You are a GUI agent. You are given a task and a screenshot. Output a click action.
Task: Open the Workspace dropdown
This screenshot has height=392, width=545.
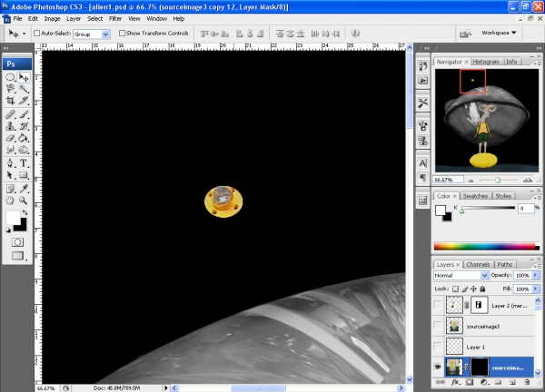pos(499,33)
